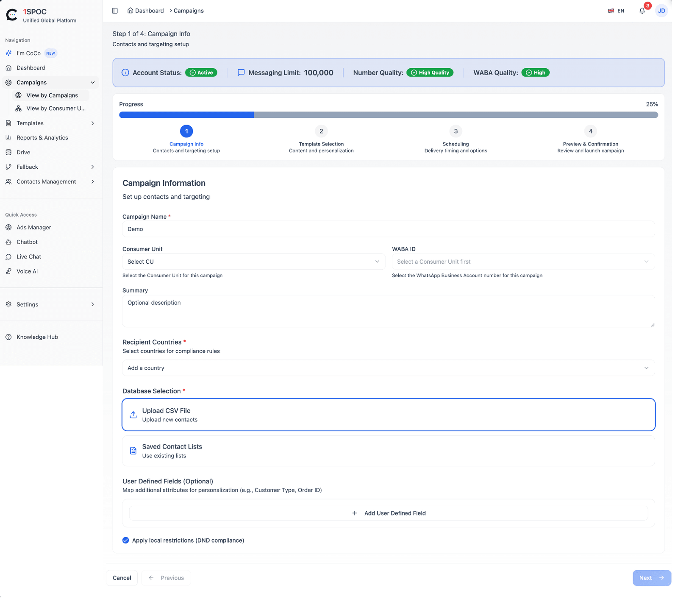The width and height of the screenshot is (678, 616).
Task: Click the I'm CoCo sparkle icon
Action: [x=8, y=53]
